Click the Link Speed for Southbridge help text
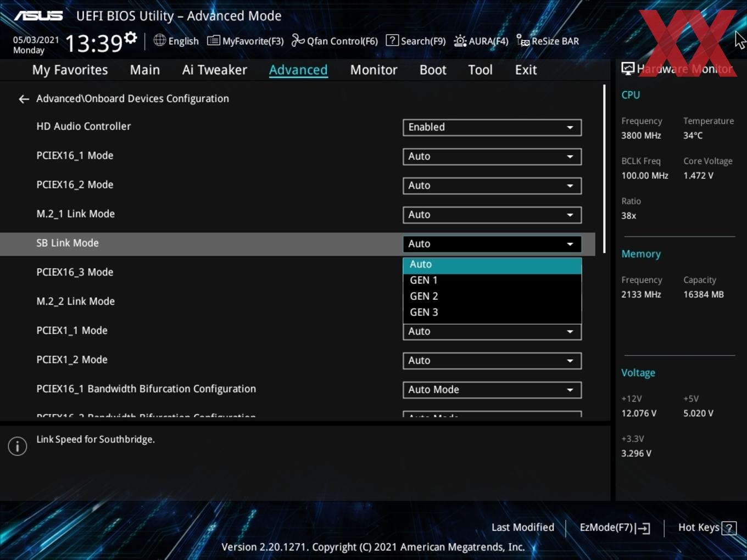Screen dimensions: 747x560 click(96, 439)
